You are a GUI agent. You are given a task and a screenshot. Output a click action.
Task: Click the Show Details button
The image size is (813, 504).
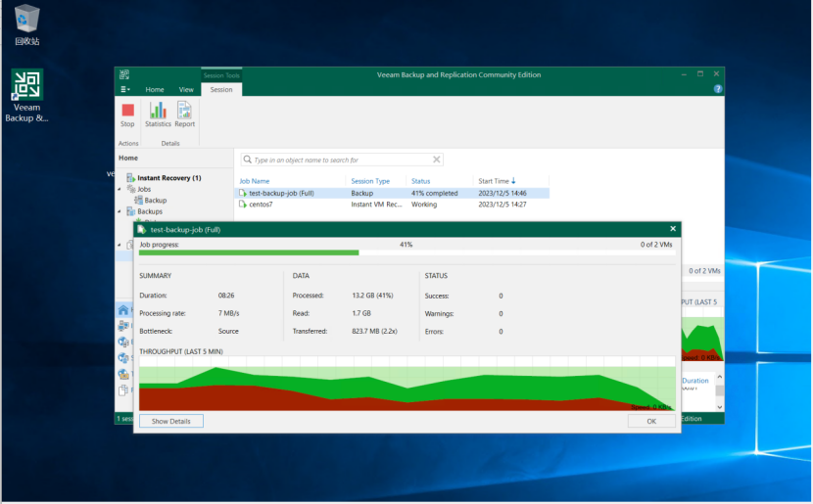tap(171, 421)
